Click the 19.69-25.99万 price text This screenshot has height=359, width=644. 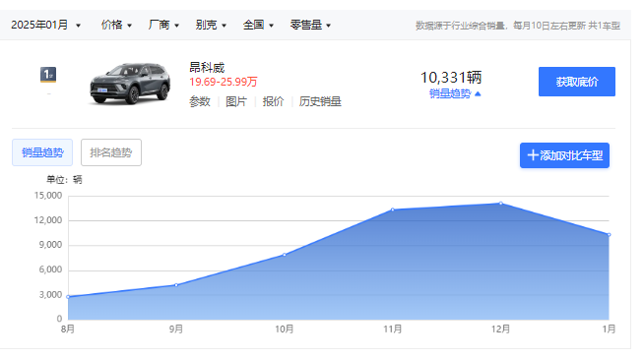point(223,82)
